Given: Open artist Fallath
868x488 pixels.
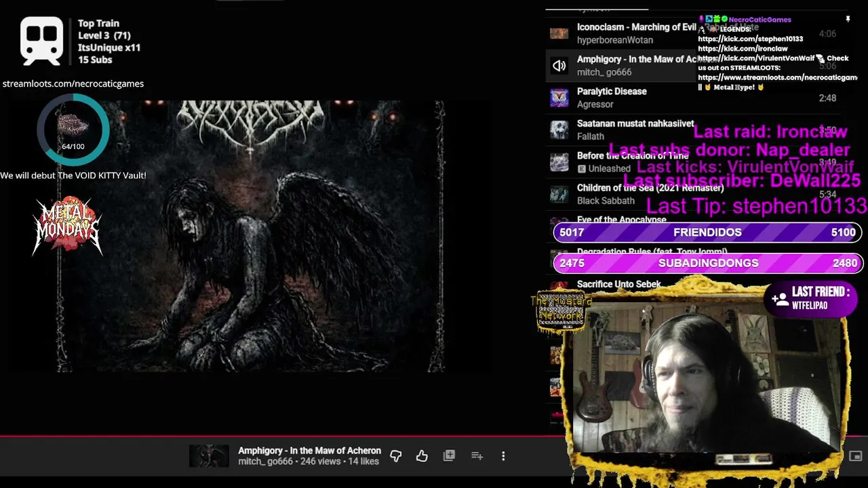Looking at the screenshot, I should click(x=591, y=136).
